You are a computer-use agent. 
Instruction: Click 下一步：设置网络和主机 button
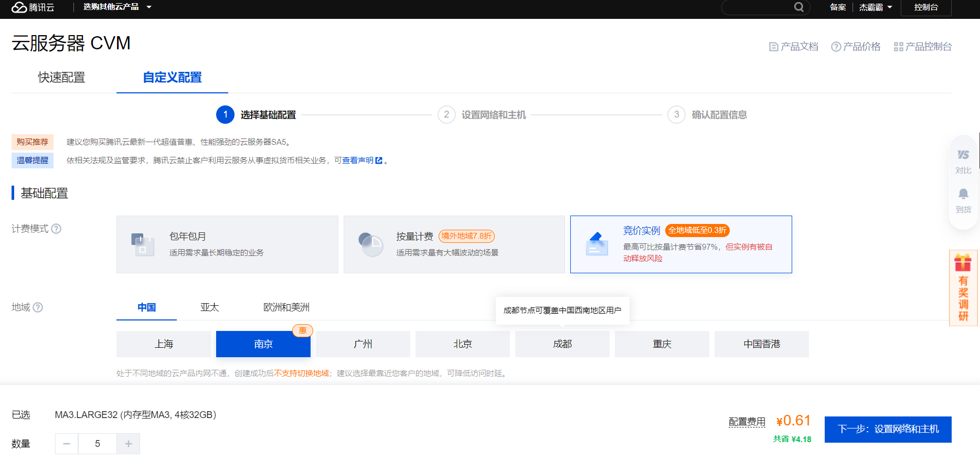coord(888,430)
